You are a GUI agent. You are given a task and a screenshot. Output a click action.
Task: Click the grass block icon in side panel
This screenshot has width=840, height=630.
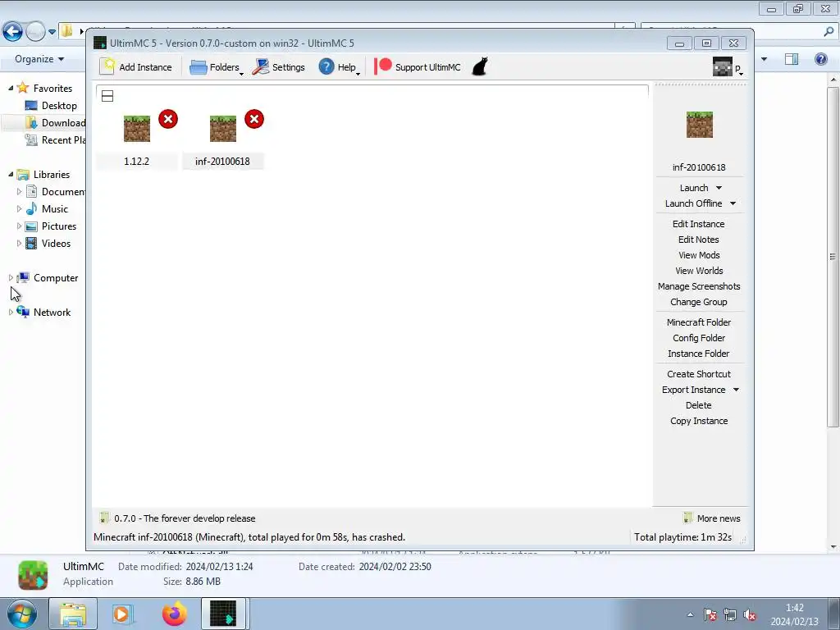tap(699, 125)
